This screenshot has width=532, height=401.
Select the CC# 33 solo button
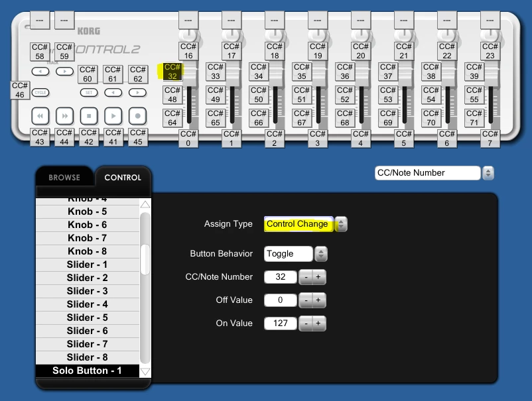(216, 72)
